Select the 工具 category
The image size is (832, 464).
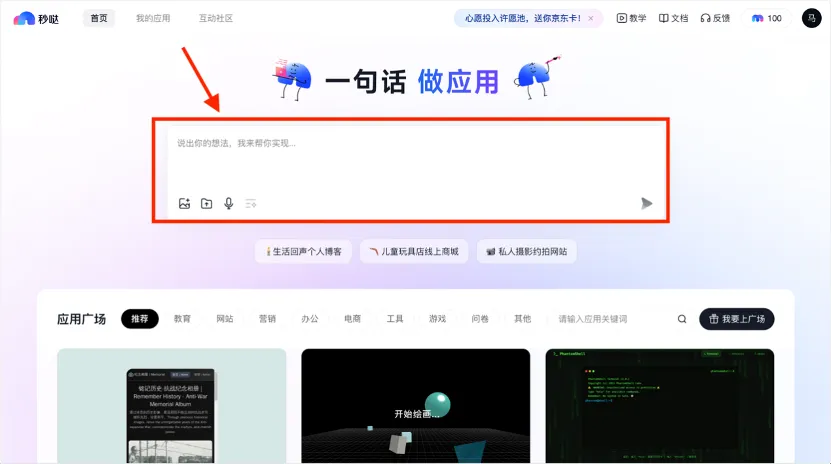point(394,319)
